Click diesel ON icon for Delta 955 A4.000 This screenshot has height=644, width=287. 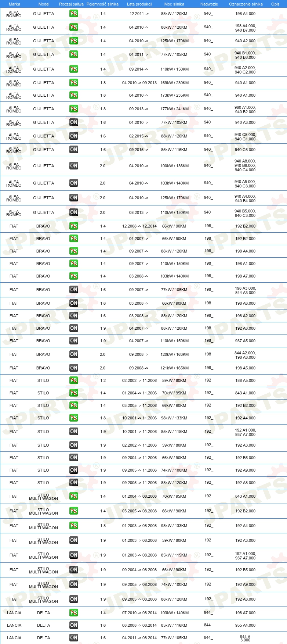point(73,625)
